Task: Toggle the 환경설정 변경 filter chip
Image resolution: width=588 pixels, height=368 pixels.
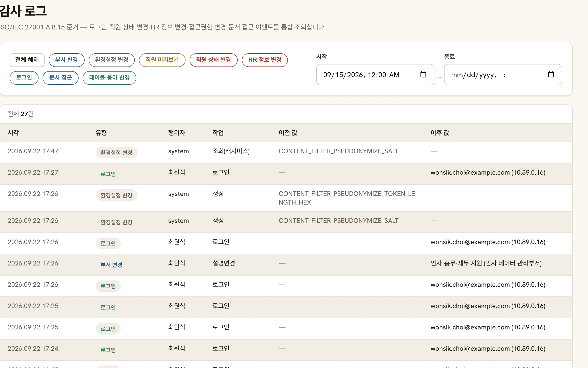Action: 112,60
